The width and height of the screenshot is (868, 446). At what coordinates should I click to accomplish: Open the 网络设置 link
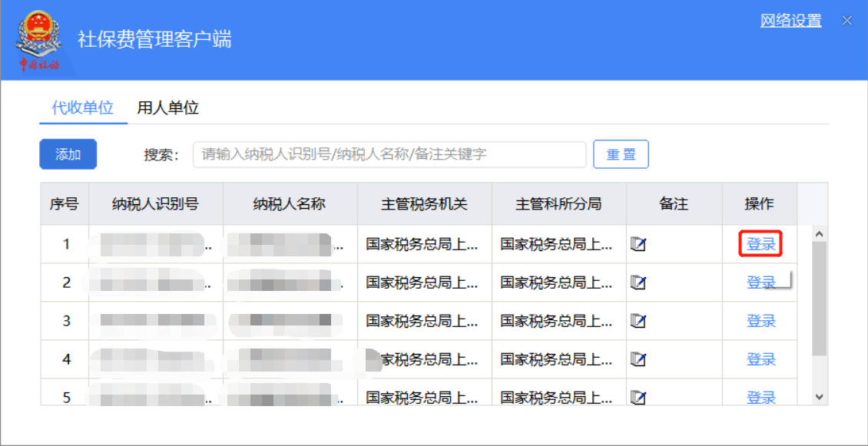(x=790, y=21)
